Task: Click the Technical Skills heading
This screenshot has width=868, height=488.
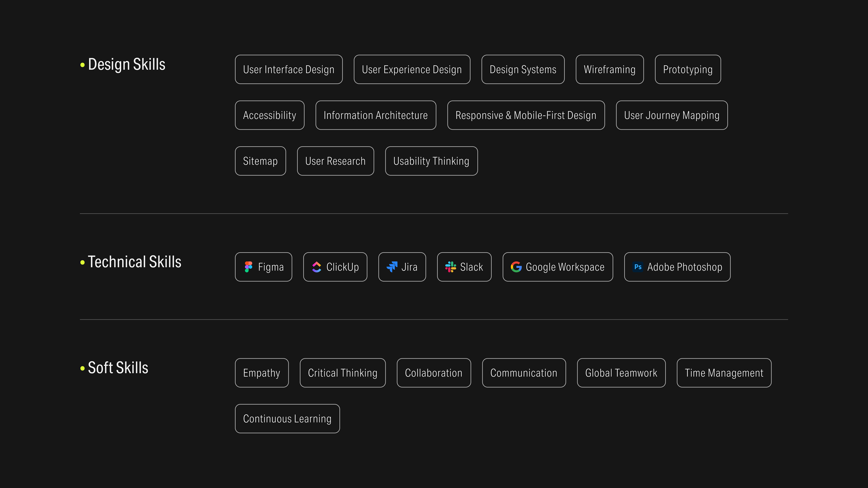Action: [x=134, y=262]
